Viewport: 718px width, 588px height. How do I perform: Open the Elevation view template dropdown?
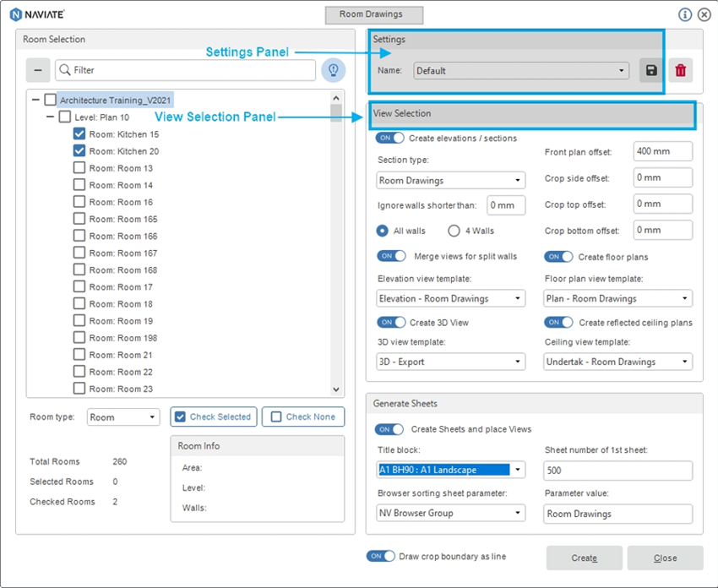(x=450, y=298)
